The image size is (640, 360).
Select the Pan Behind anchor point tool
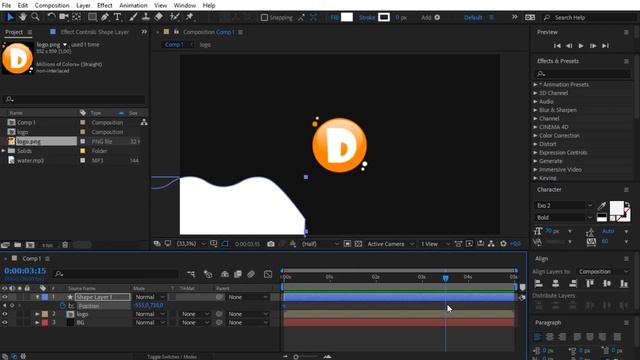click(76, 17)
